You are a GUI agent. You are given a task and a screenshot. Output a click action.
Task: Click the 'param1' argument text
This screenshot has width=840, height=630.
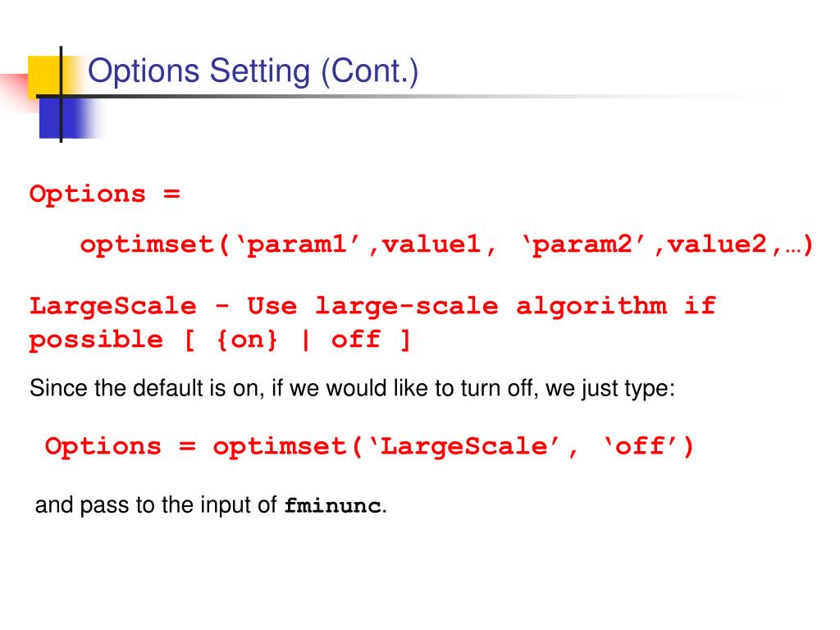click(x=297, y=244)
